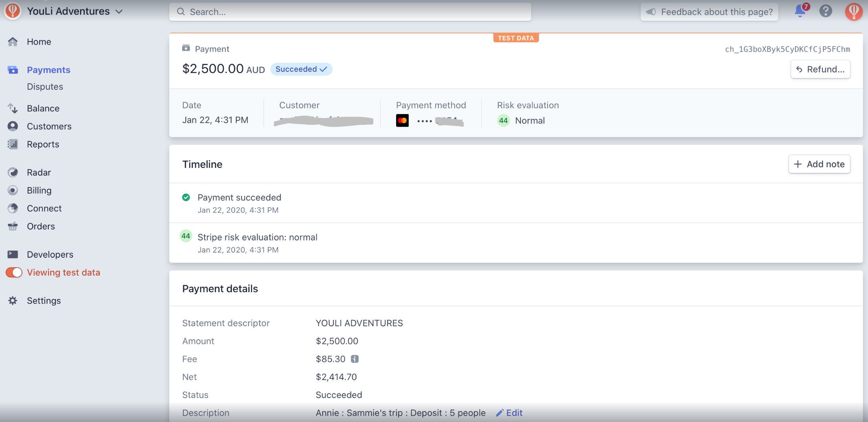This screenshot has height=422, width=868.
Task: Click the Balance arrows icon
Action: (13, 108)
